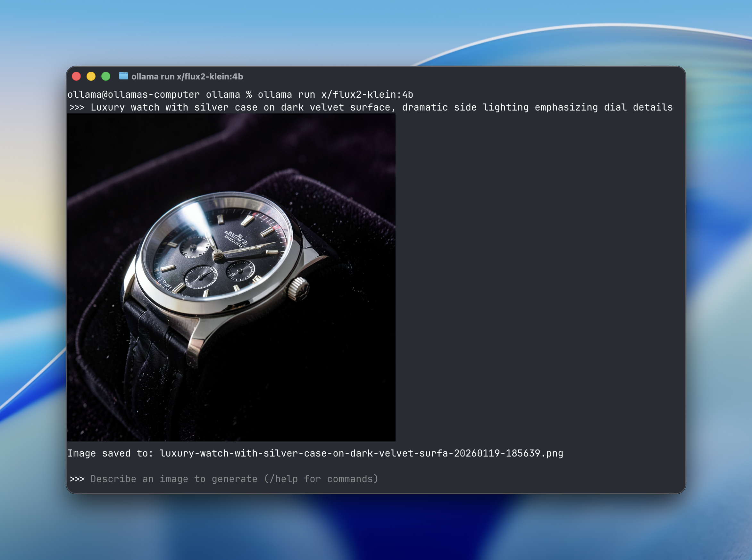This screenshot has width=752, height=560.
Task: Click the watch crown in the image
Action: [298, 289]
